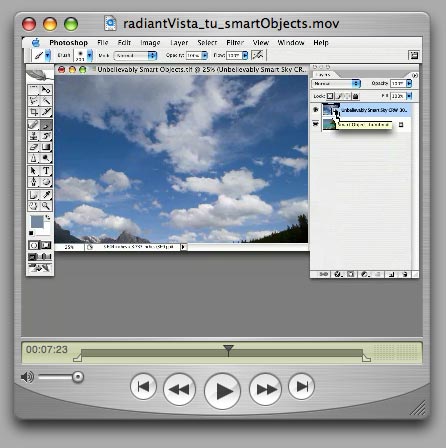Select the Dodge tool
The height and width of the screenshot is (448, 446).
click(46, 158)
